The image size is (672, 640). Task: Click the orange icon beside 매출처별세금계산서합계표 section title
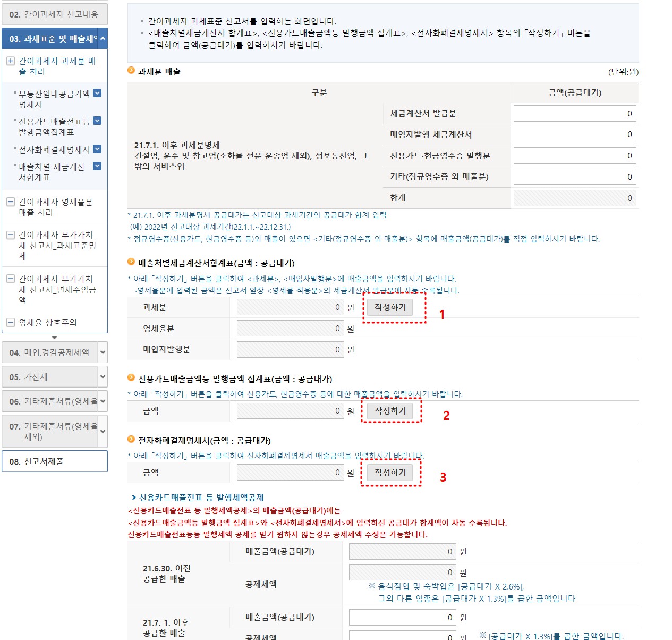(x=131, y=262)
